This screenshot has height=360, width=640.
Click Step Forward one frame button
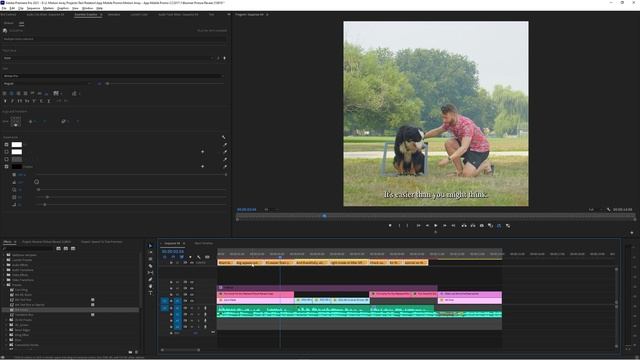[x=444, y=225]
